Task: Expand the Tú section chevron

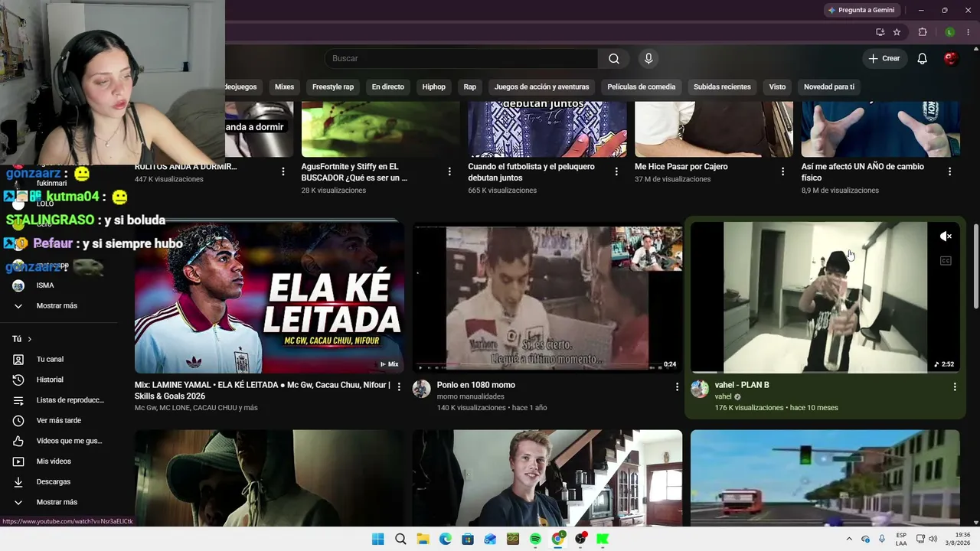Action: click(30, 339)
